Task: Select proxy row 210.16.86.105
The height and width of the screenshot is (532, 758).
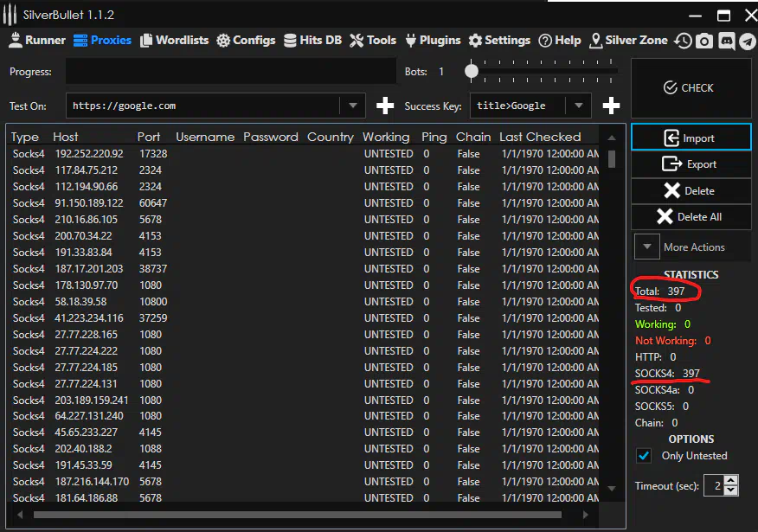Action: (x=305, y=220)
